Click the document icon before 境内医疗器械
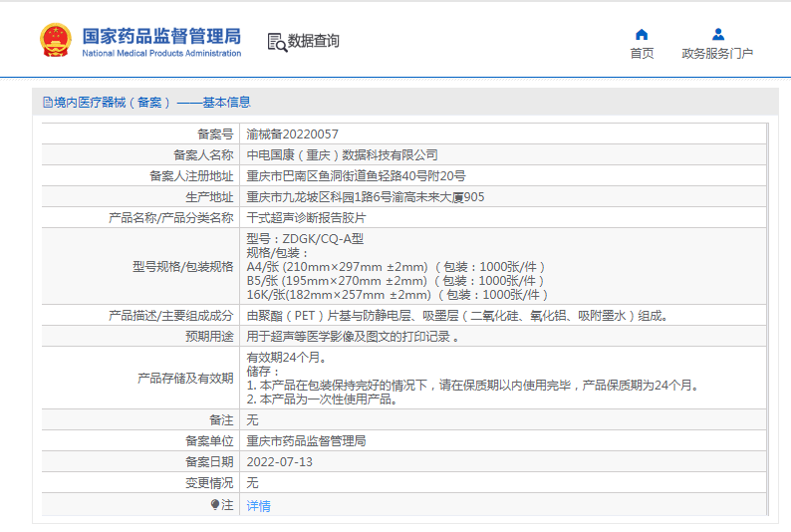Screen dimensions: 791x532 [48, 103]
